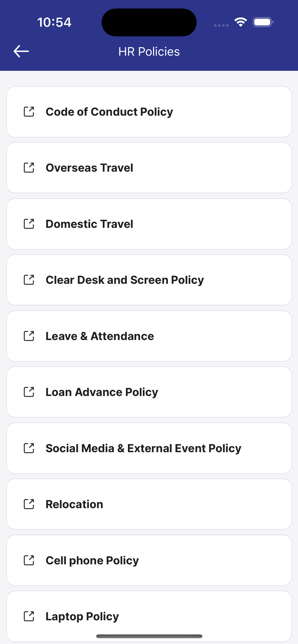Select the Relocation policy entry
298x644 pixels.
coord(149,504)
